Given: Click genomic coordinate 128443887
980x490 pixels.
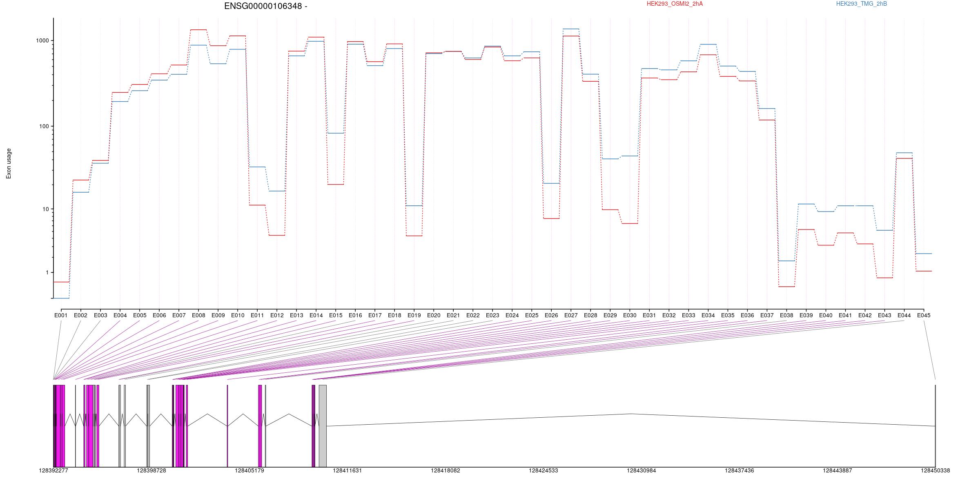Looking at the screenshot, I should click(x=837, y=470).
